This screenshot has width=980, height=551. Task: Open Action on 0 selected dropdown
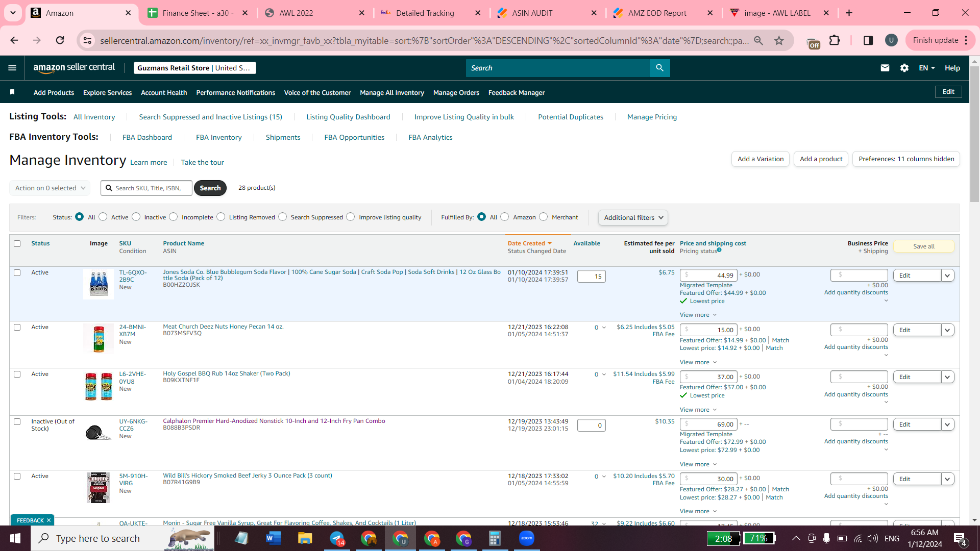click(50, 188)
